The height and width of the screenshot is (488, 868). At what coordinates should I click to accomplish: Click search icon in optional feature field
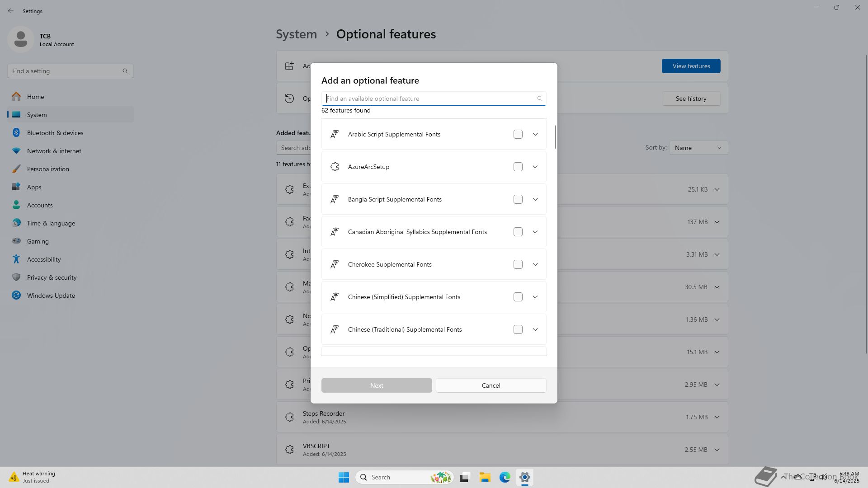click(539, 99)
